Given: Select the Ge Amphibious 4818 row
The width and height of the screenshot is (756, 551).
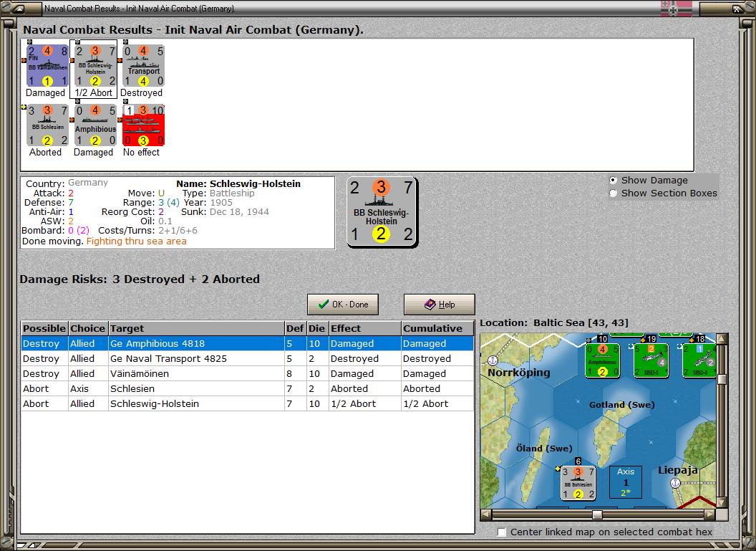Looking at the screenshot, I should pyautogui.click(x=247, y=343).
